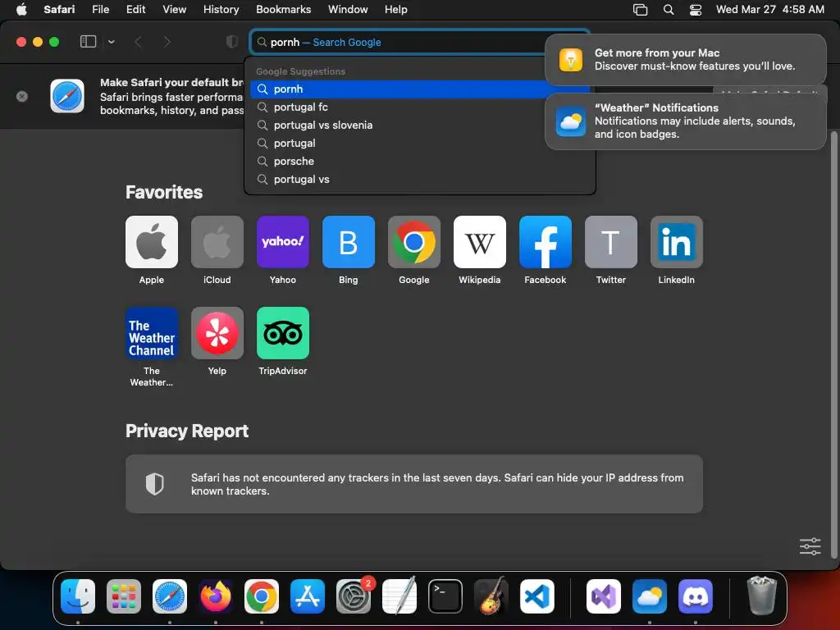
Task: Open the Safari menu
Action: coord(59,9)
